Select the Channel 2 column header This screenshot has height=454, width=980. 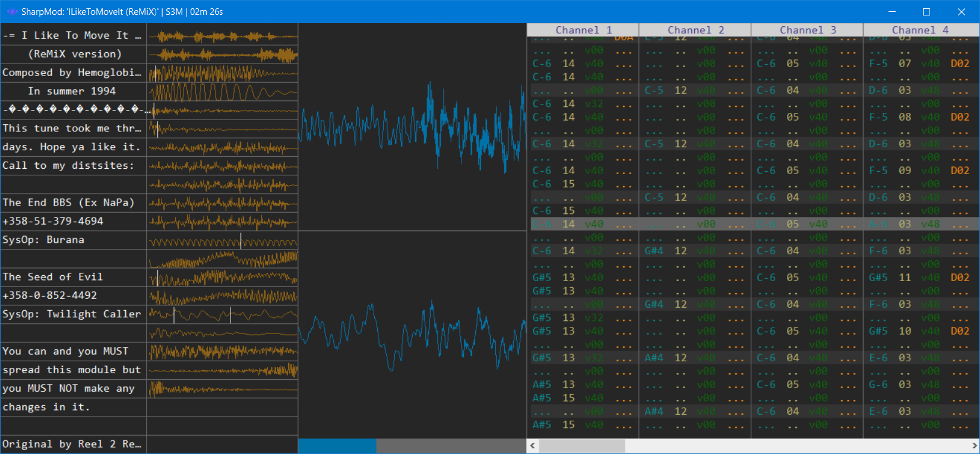click(695, 30)
